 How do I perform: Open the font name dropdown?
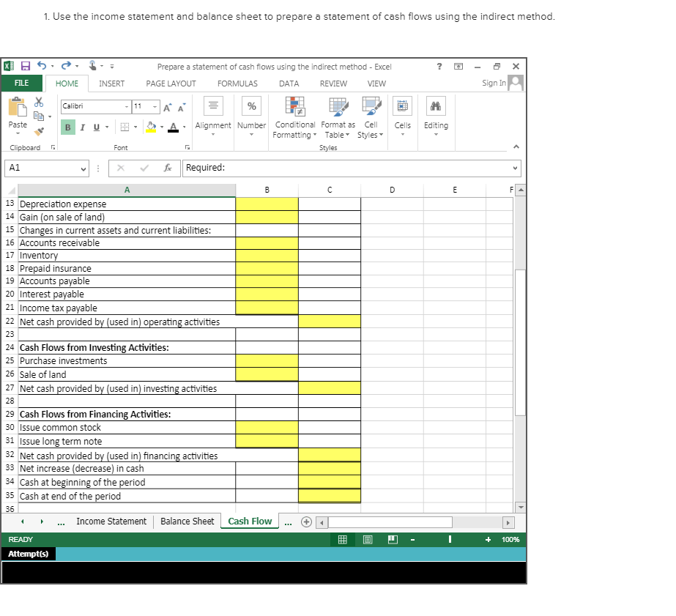click(127, 105)
